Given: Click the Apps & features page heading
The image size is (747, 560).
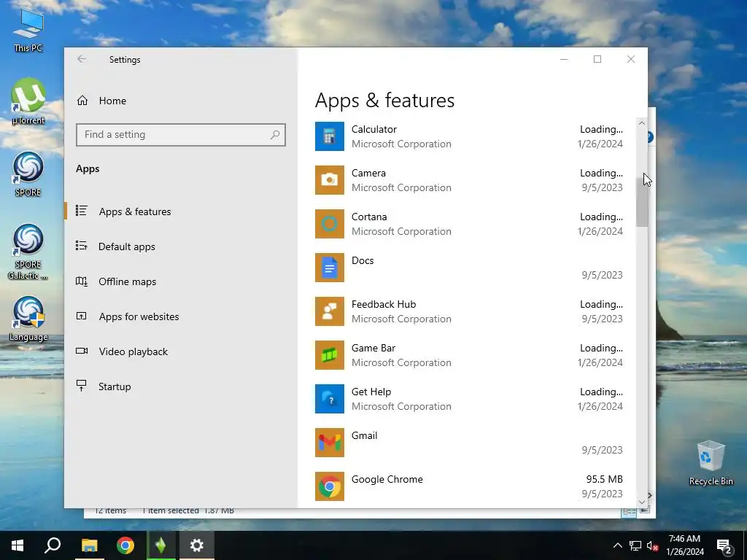Looking at the screenshot, I should 384,101.
